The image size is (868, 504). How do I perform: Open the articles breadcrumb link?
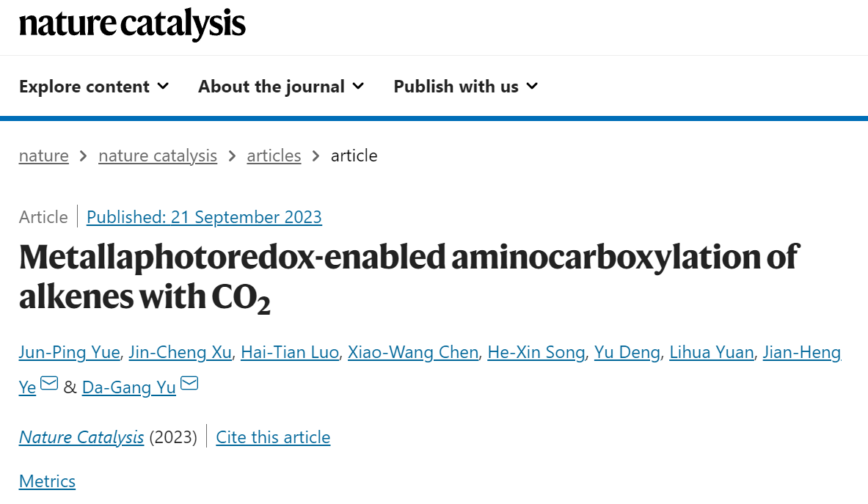pos(274,156)
